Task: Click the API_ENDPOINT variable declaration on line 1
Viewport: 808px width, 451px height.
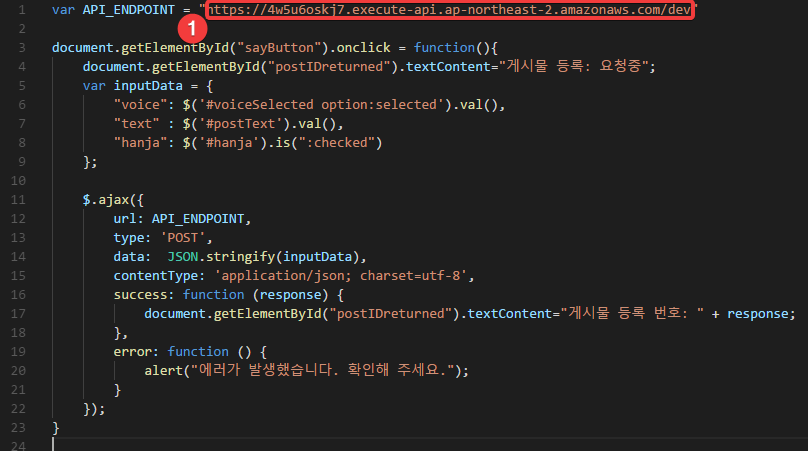Action: [x=128, y=10]
